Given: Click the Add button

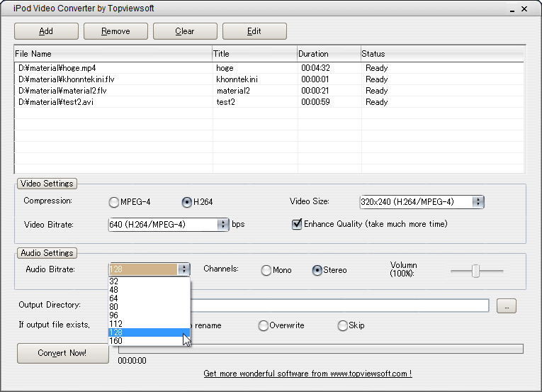Looking at the screenshot, I should 46,31.
